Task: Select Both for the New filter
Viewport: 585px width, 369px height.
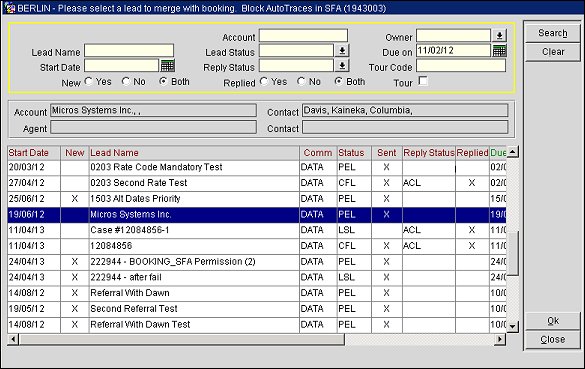Action: click(163, 81)
